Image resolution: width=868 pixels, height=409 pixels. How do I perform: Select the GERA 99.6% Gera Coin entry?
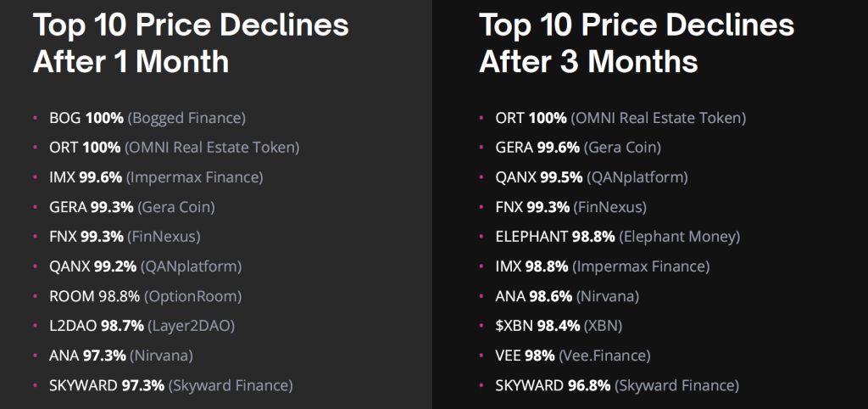click(578, 148)
